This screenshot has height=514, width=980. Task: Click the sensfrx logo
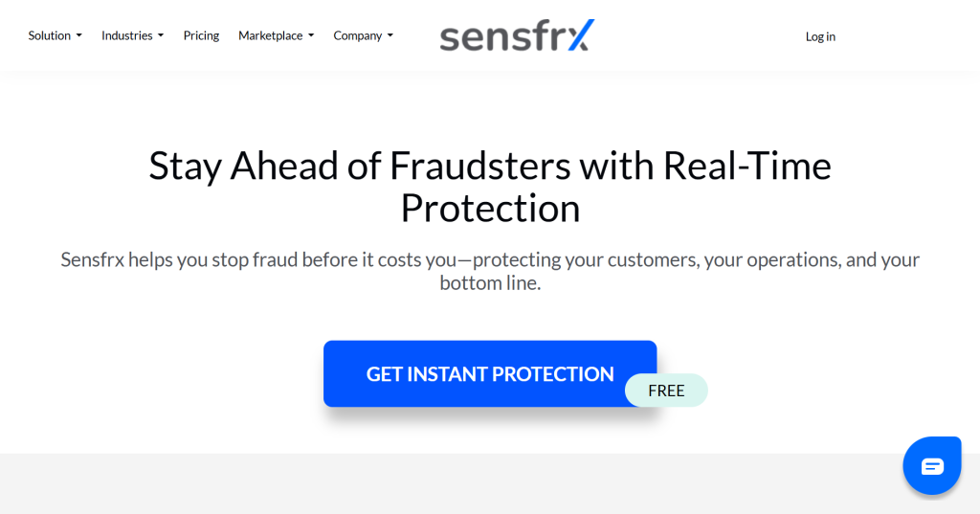(517, 35)
